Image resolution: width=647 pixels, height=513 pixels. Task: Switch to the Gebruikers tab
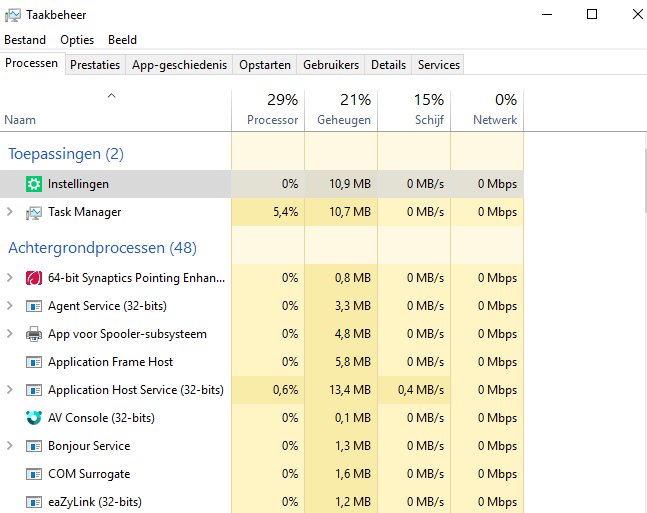point(331,65)
